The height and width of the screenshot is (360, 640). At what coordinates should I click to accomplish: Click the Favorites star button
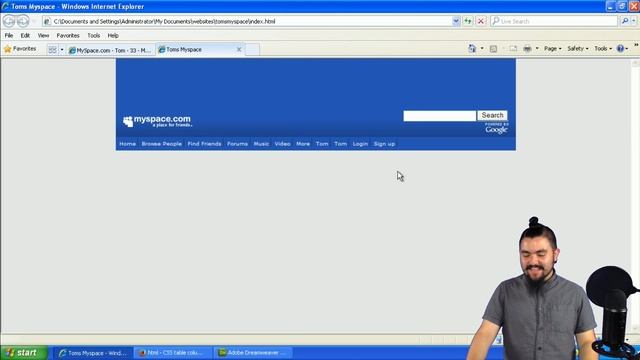[x=20, y=49]
